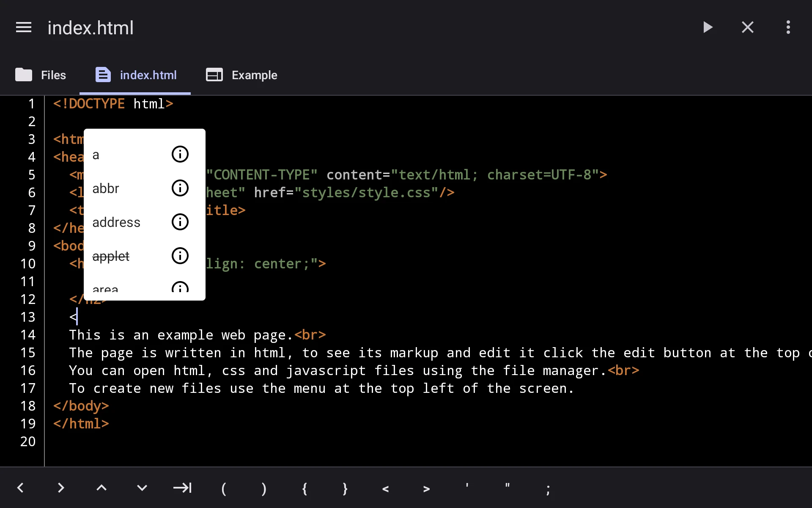
Task: Show info for deprecated 'applet' tag
Action: 180,256
